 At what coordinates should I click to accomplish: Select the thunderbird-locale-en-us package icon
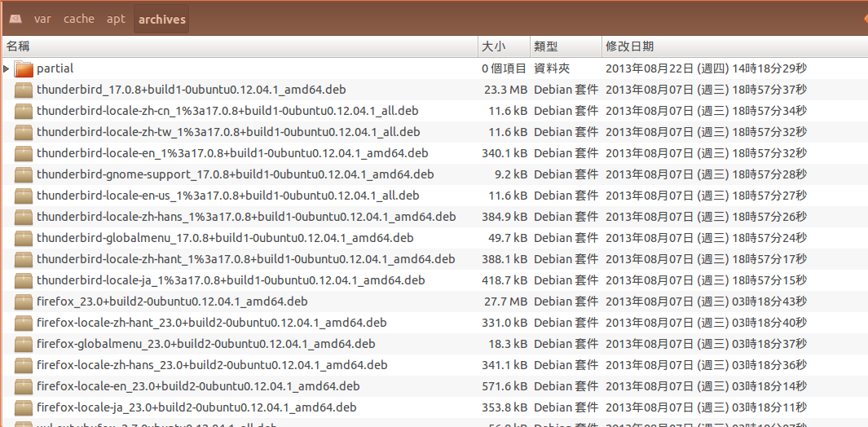[x=24, y=196]
